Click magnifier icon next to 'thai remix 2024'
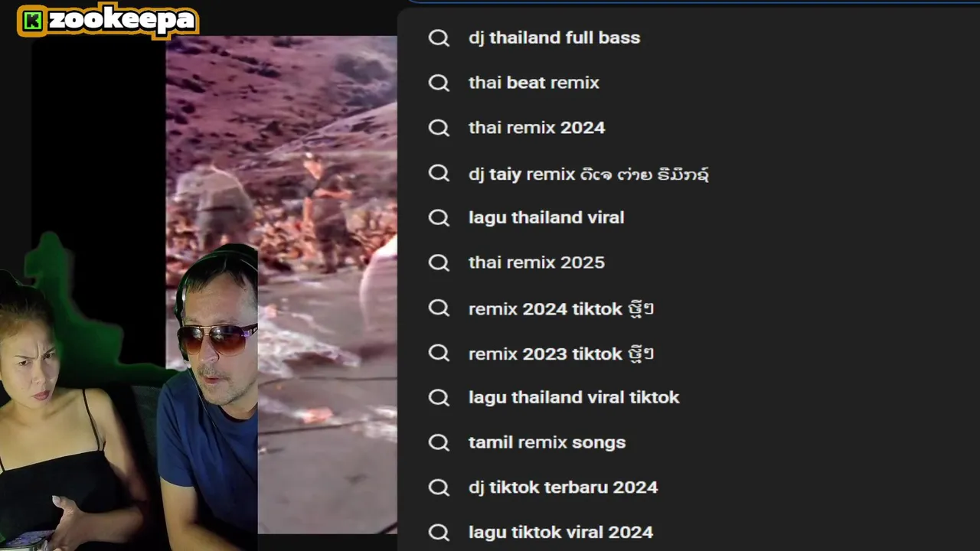Image resolution: width=980 pixels, height=551 pixels. [x=439, y=128]
